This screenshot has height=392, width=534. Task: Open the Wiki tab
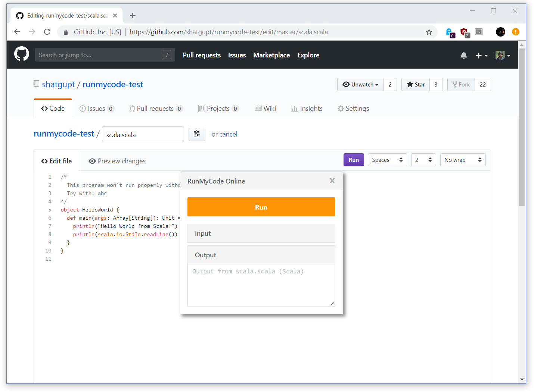point(265,108)
